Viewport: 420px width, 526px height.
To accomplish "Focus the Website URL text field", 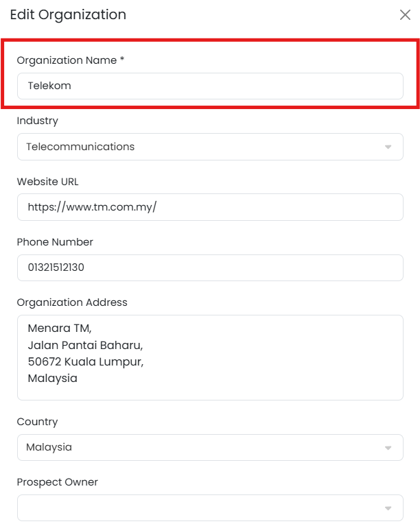I will click(x=209, y=207).
